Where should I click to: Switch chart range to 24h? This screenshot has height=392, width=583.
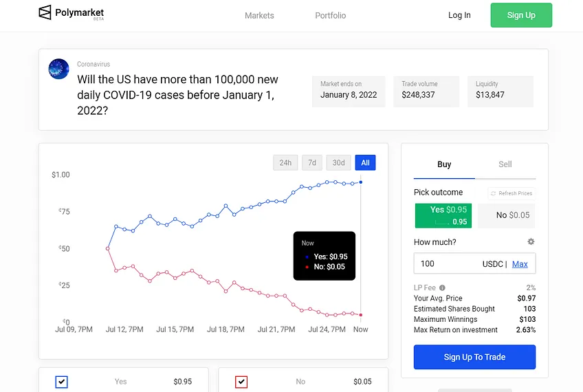click(x=285, y=163)
